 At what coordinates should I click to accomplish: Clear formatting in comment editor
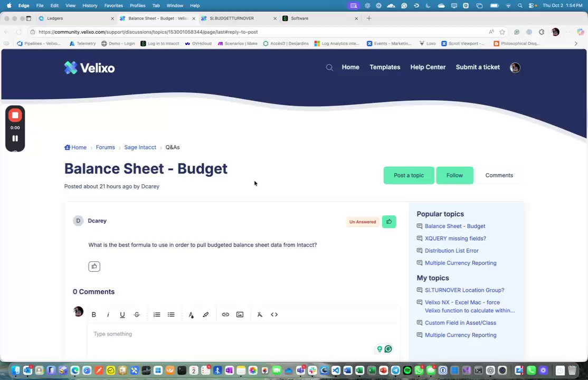[x=260, y=315]
